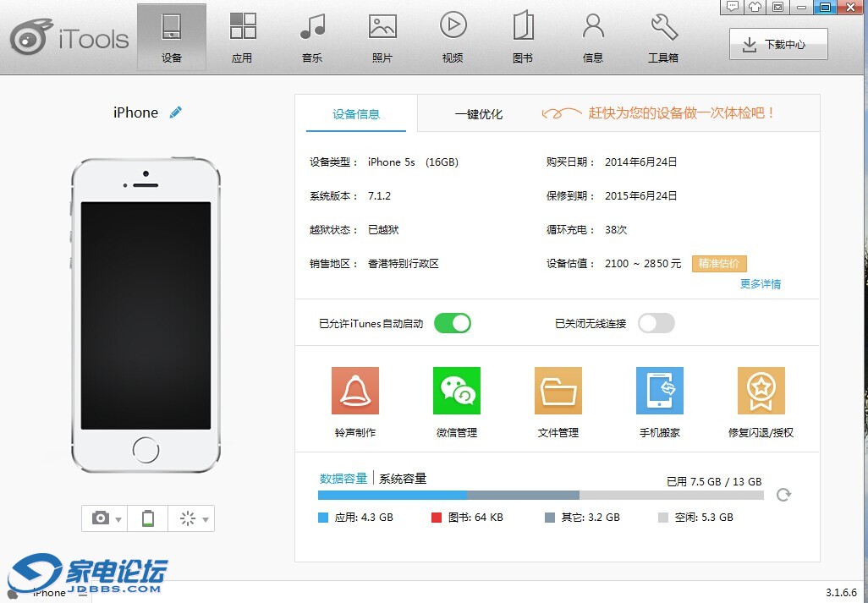Enable the wireless connection toggle

[656, 323]
